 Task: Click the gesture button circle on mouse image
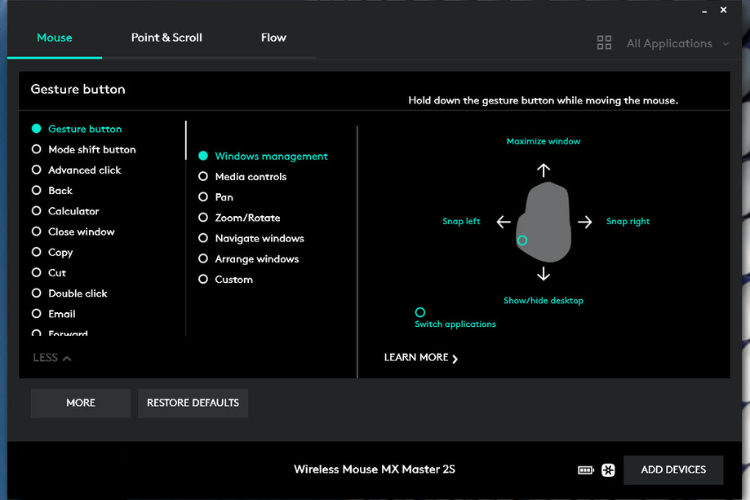(x=522, y=240)
